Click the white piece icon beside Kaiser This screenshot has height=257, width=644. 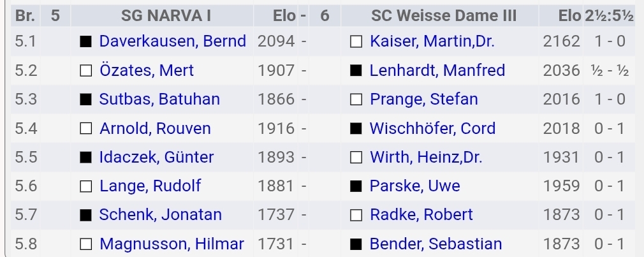pyautogui.click(x=356, y=42)
